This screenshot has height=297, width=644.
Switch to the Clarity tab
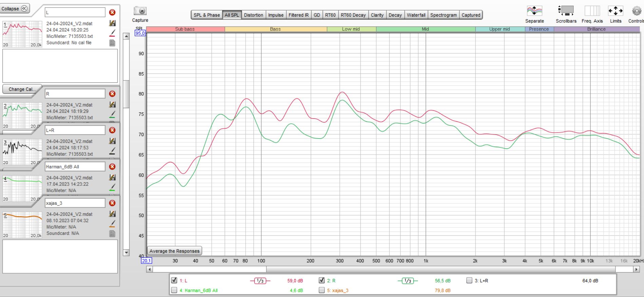(x=377, y=15)
